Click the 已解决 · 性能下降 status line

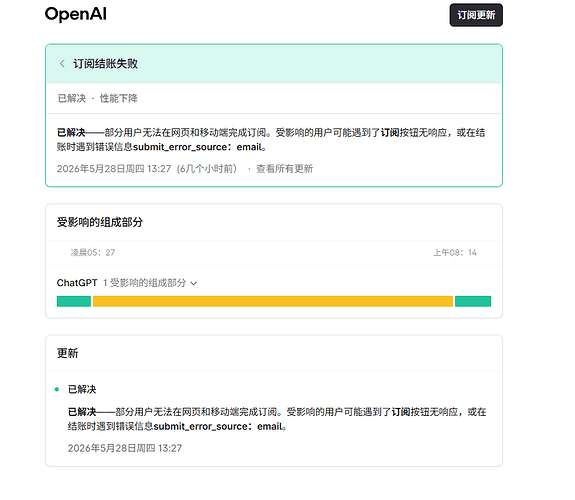pos(97,98)
